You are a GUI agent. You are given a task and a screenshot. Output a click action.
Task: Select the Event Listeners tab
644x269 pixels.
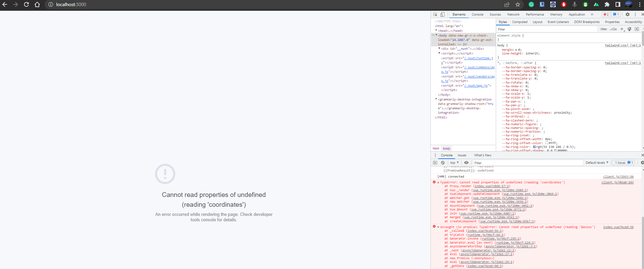[558, 22]
